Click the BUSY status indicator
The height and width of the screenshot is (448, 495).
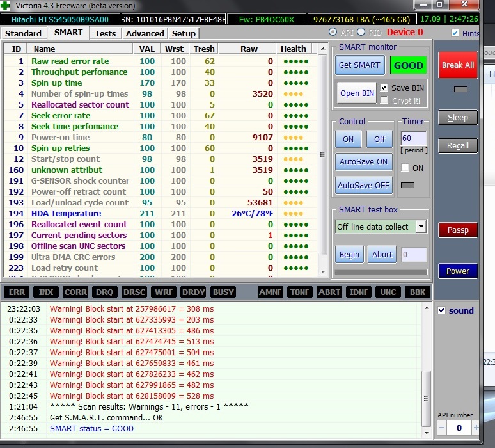[223, 292]
